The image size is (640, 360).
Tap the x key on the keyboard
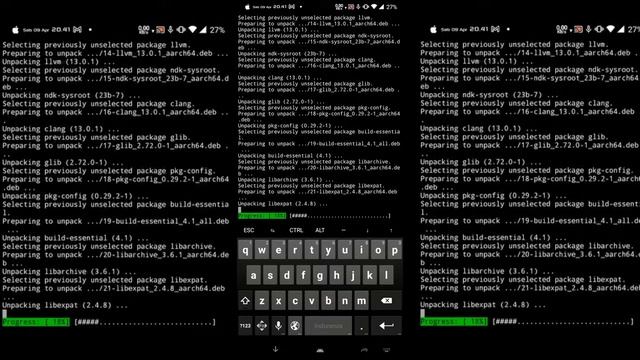pyautogui.click(x=278, y=301)
